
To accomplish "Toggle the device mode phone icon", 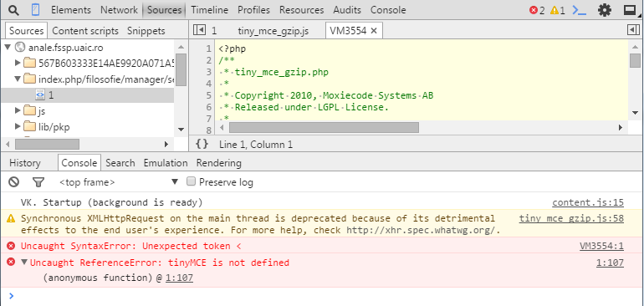I will pyautogui.click(x=36, y=10).
